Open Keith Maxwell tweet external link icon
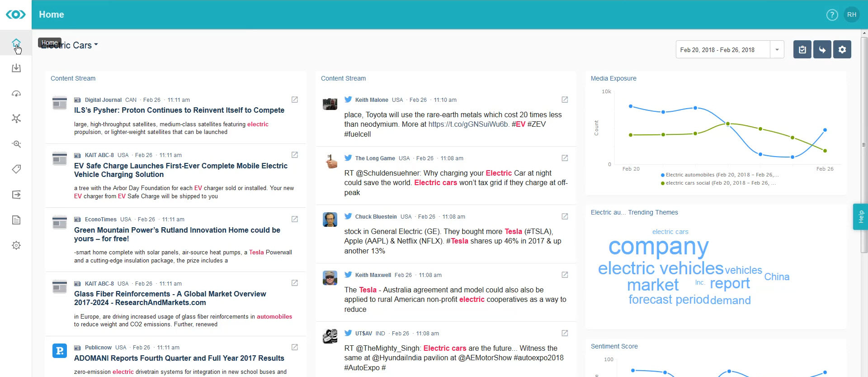Screen dimensions: 868x377 pyautogui.click(x=565, y=275)
